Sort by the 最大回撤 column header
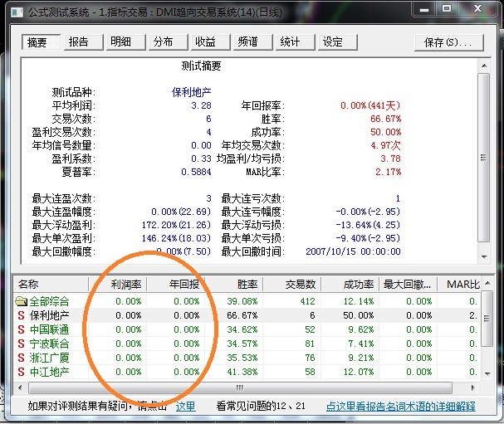 (x=409, y=285)
